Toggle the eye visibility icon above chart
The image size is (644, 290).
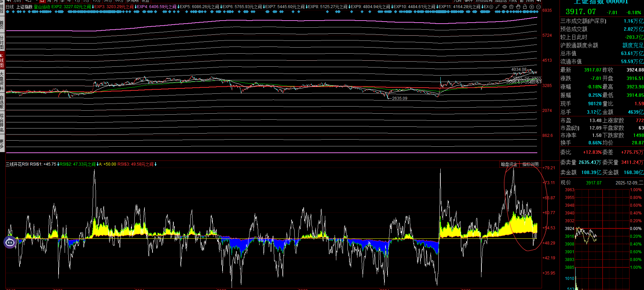point(504,7)
